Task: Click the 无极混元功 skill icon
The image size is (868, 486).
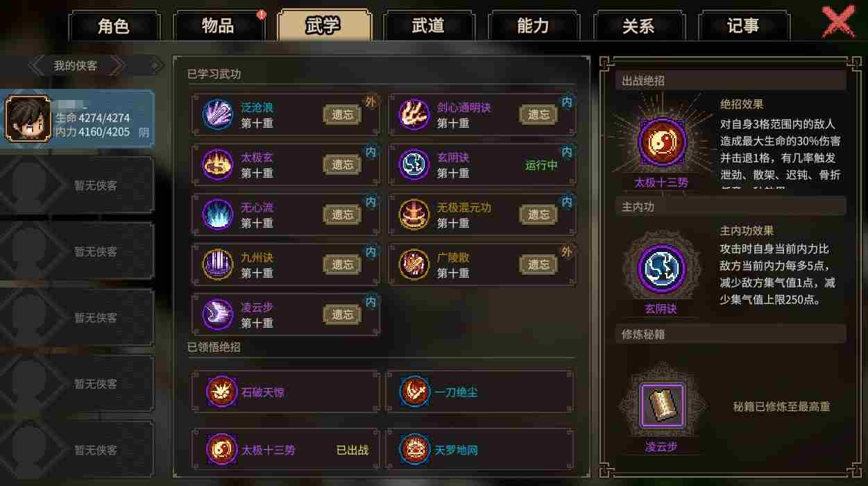Action: tap(414, 215)
